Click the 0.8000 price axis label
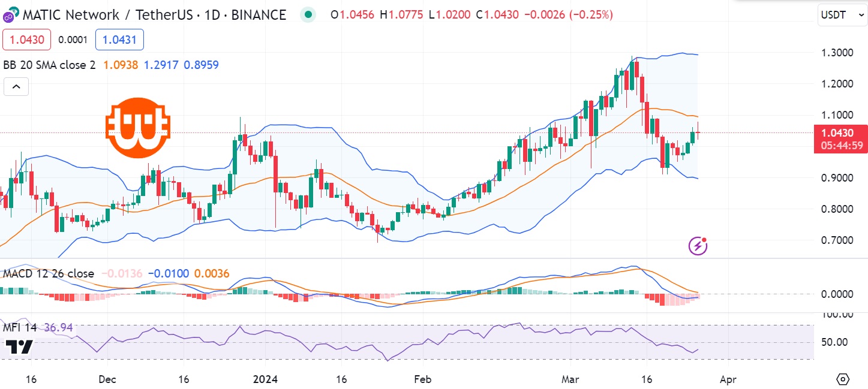The image size is (868, 389). 837,209
